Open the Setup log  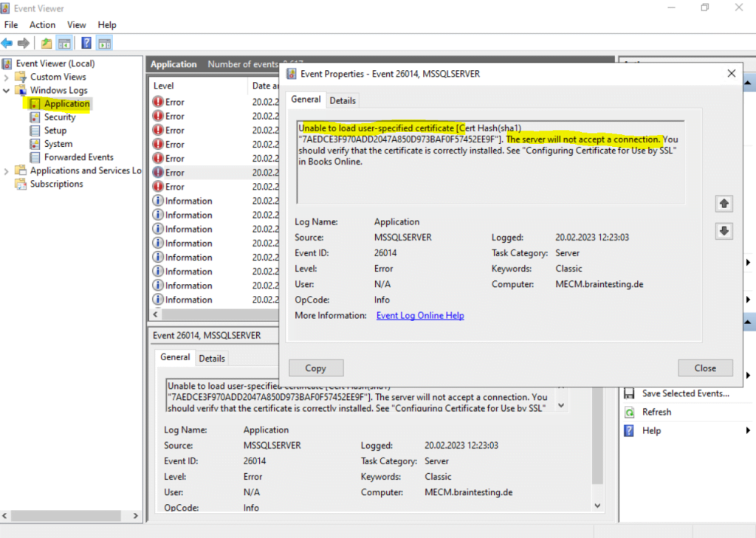55,130
